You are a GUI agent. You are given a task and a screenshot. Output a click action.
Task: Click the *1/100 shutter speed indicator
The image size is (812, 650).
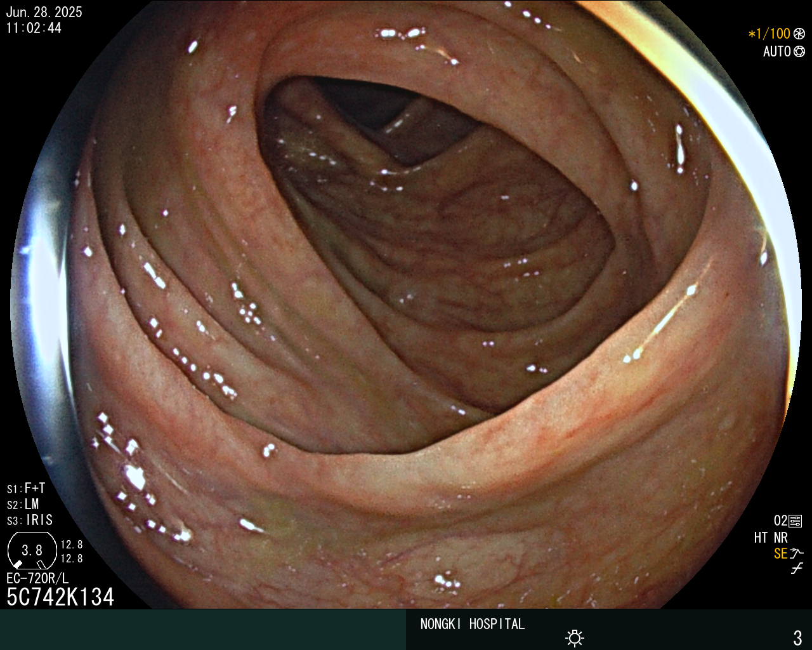tap(769, 34)
